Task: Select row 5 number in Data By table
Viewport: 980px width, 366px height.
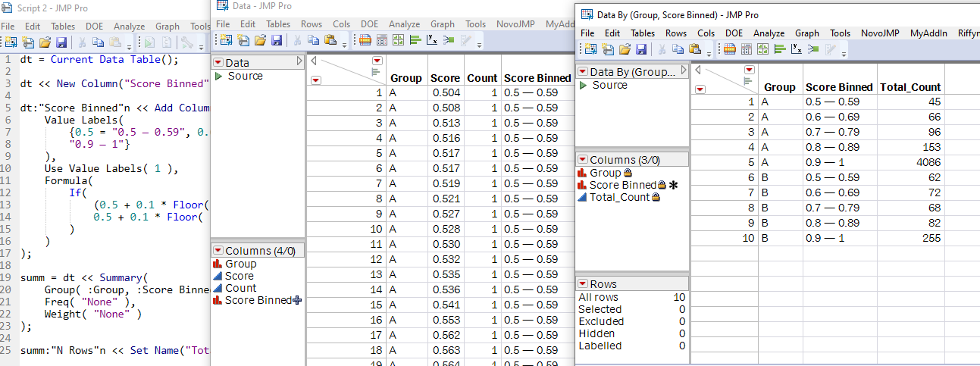Action: [x=750, y=162]
